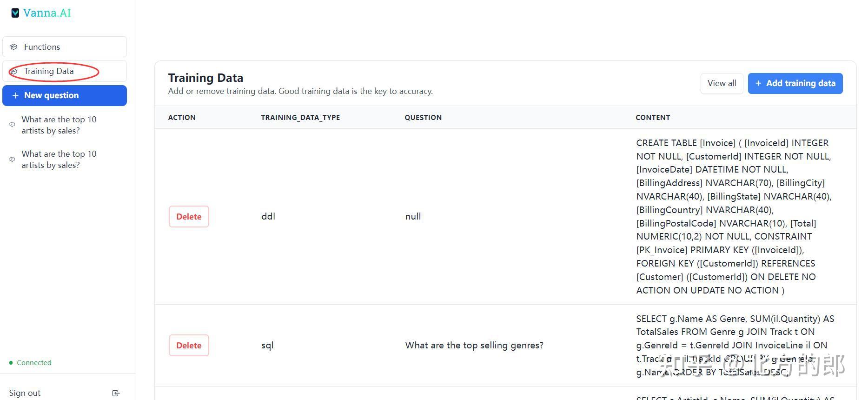Click the Vanna.AI logo icon
The image size is (868, 400).
point(15,13)
